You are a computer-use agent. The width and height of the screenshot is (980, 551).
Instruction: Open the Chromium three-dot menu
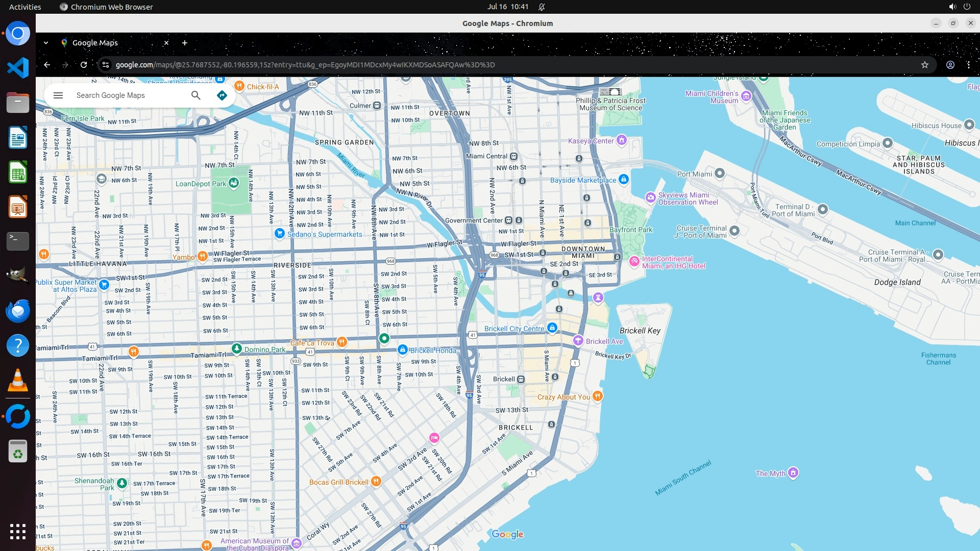click(x=968, y=65)
